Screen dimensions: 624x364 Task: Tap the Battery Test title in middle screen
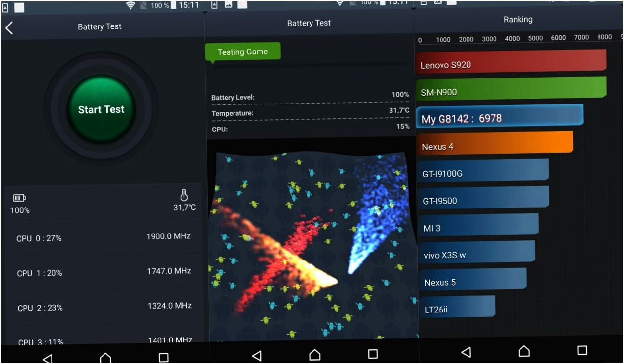tap(309, 23)
